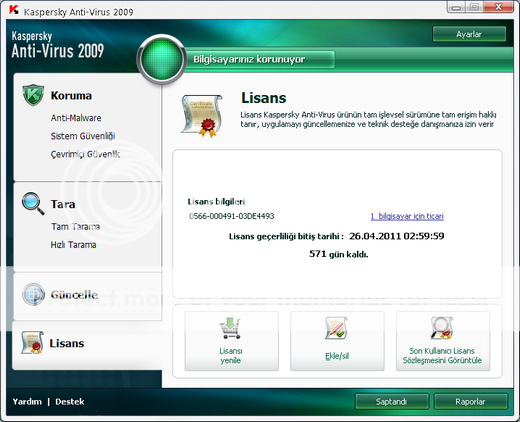Click the shopping cart icon for license renewal
520x422 pixels.
coord(230,329)
